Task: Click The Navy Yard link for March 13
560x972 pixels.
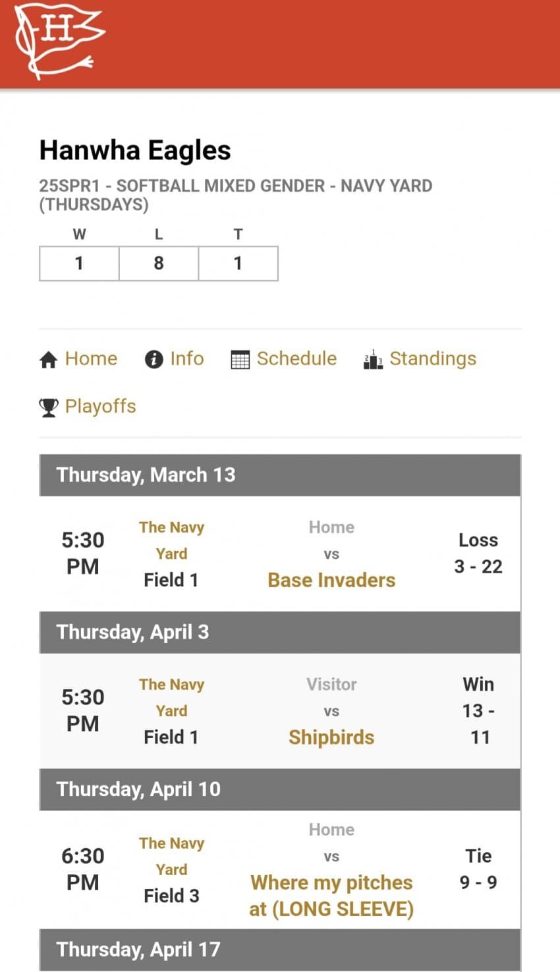Action: (171, 540)
